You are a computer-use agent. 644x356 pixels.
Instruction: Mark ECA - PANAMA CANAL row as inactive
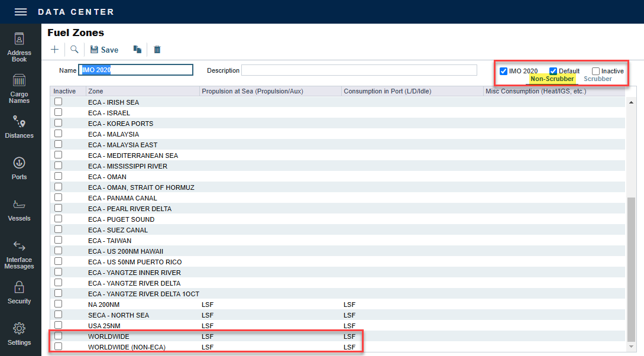click(x=59, y=198)
